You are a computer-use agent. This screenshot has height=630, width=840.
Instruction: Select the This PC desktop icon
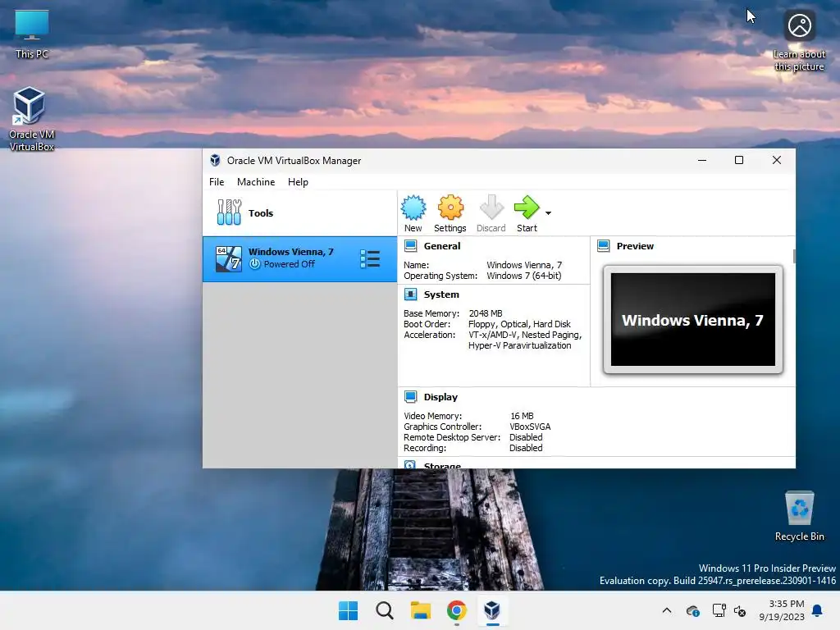click(32, 34)
